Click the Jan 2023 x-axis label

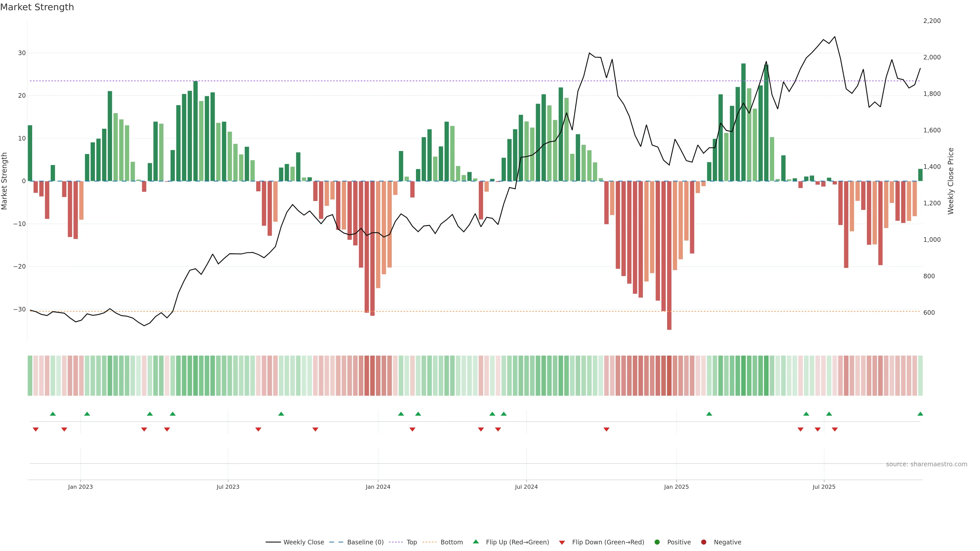click(x=80, y=487)
